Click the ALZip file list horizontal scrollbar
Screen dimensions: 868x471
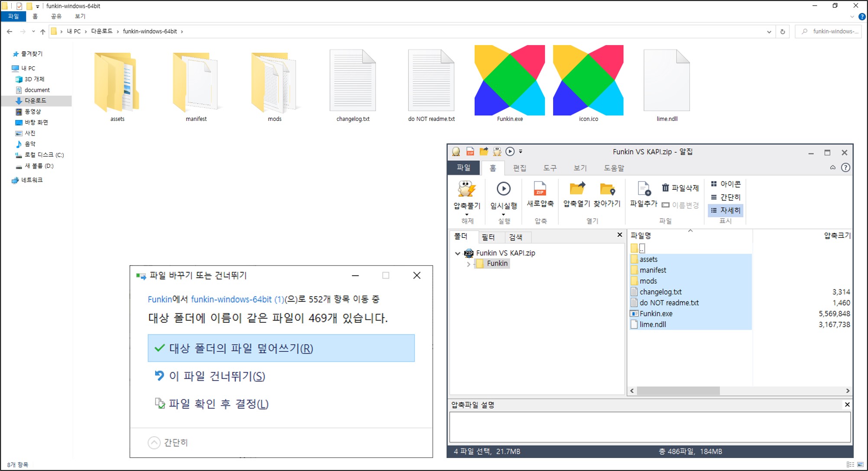pyautogui.click(x=678, y=391)
